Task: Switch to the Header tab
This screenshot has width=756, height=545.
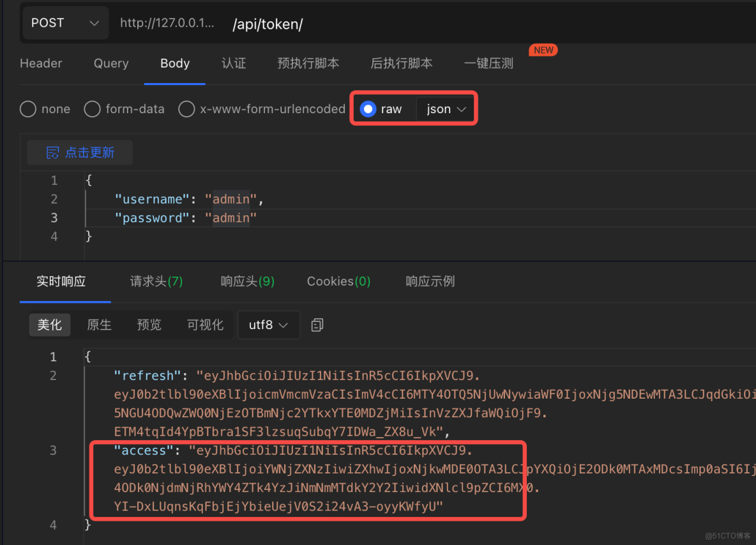Action: coord(41,63)
